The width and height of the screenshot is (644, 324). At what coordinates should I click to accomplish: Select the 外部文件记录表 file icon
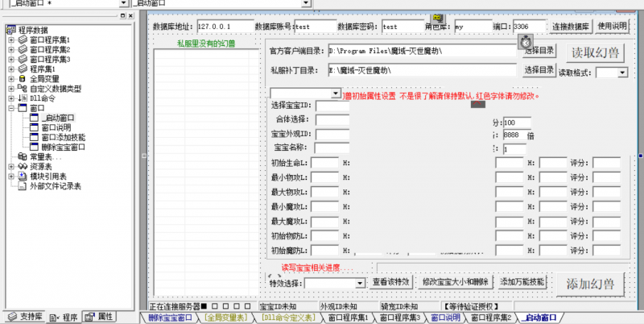tap(23, 186)
